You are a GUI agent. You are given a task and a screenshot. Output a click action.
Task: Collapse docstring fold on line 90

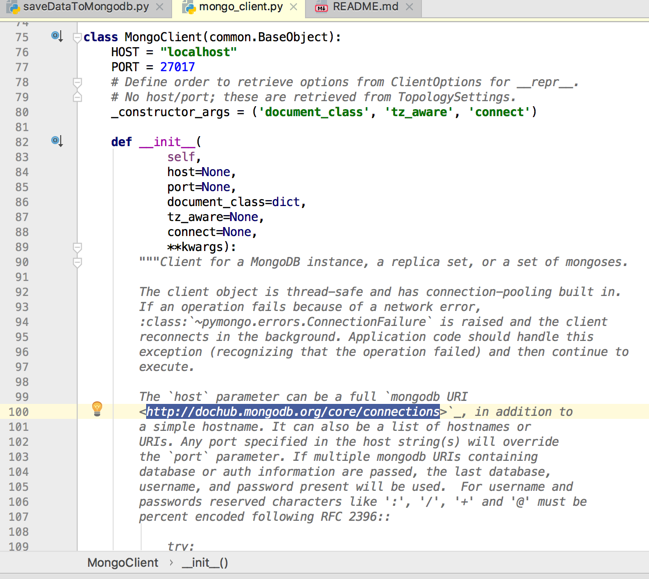[77, 262]
